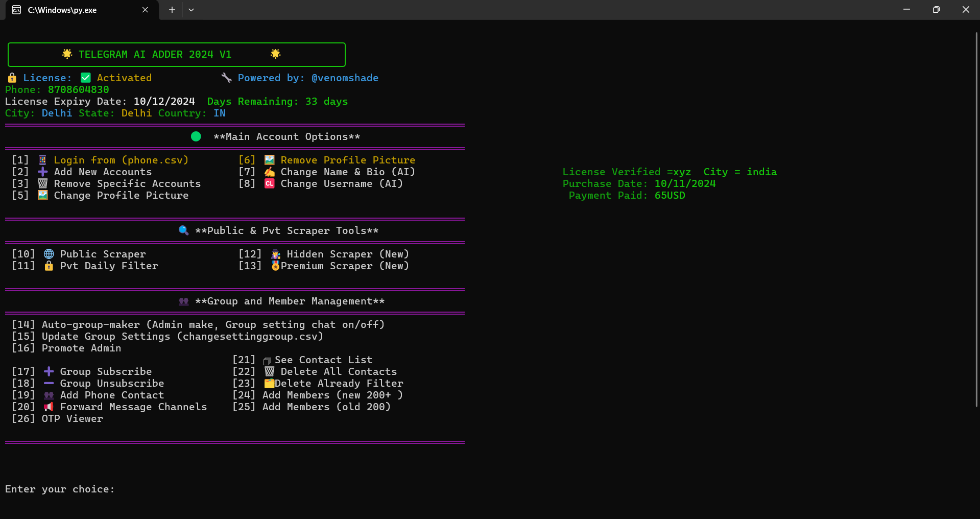Click 'Premium Scraper (New)' option text
Screen dimensions: 980x519
click(345, 266)
